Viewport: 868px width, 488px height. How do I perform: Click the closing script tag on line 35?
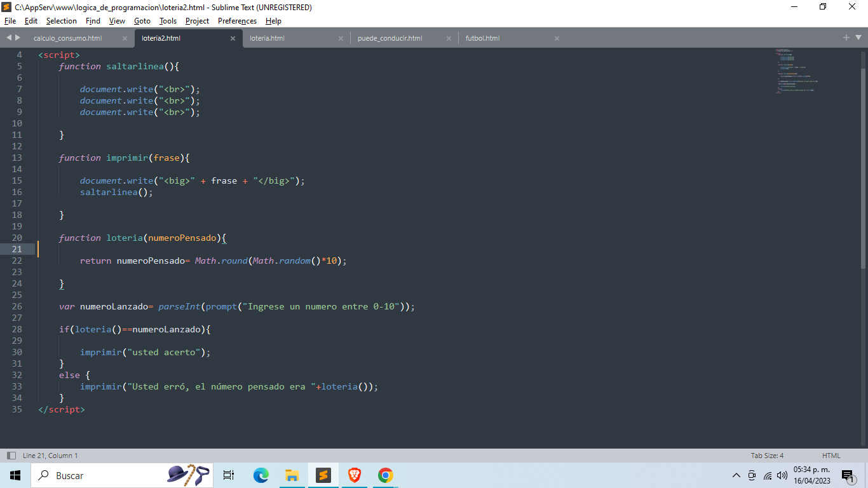62,409
